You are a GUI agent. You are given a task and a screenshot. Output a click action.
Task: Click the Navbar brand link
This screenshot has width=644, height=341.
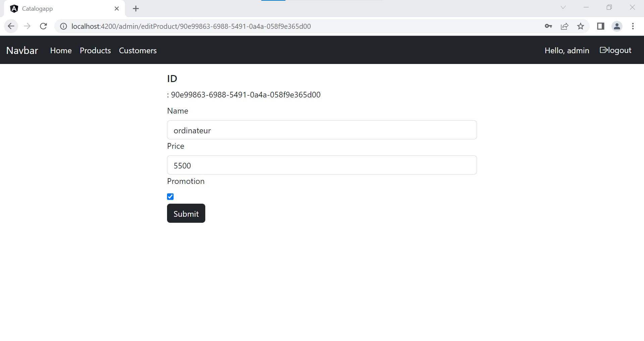pos(22,51)
